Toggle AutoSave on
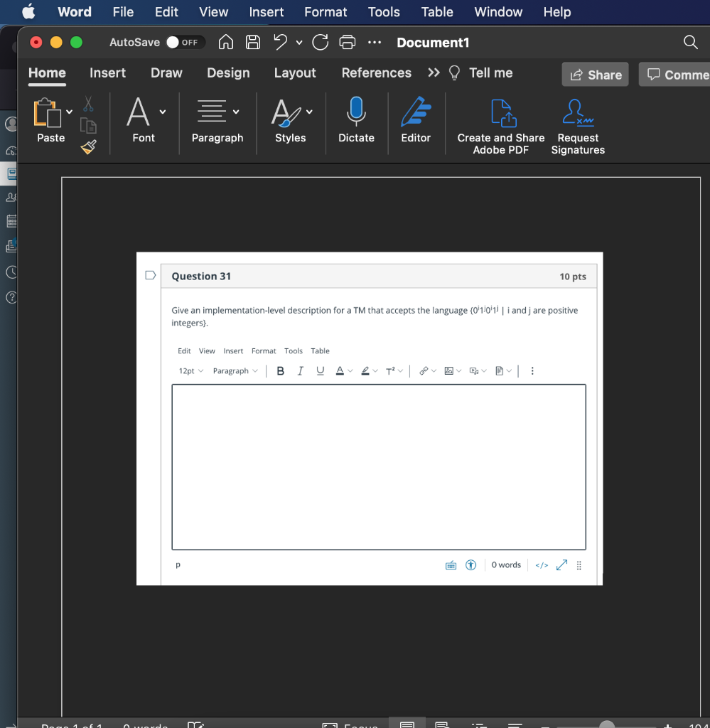Screen dimensions: 710x728 click(183, 42)
